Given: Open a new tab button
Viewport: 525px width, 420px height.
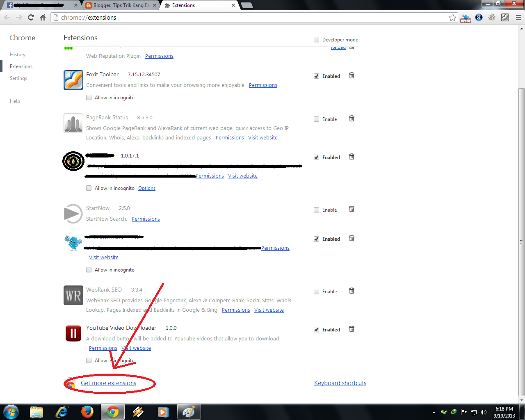Looking at the screenshot, I should coord(247,6).
